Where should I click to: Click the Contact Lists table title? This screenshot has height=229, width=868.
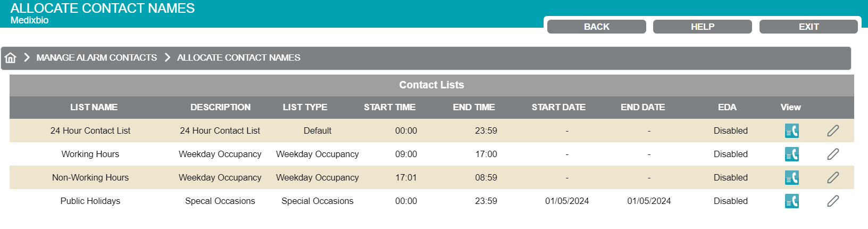[x=431, y=85]
